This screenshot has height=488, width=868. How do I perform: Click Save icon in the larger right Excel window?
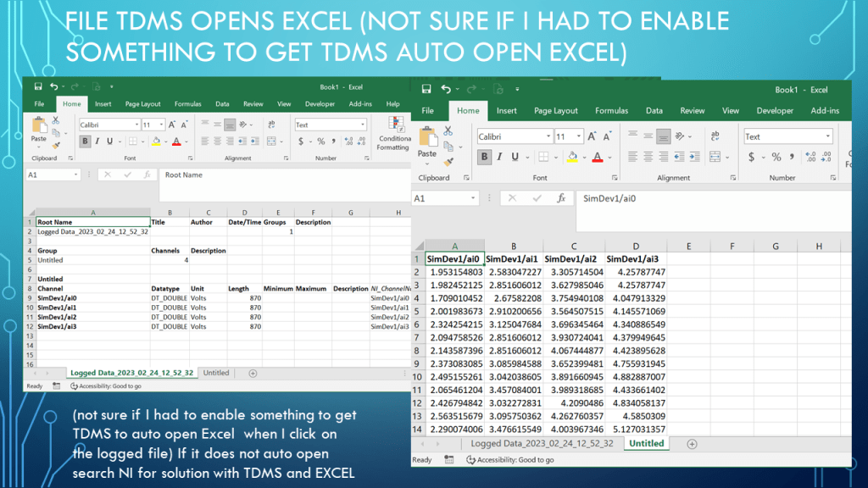(x=422, y=90)
